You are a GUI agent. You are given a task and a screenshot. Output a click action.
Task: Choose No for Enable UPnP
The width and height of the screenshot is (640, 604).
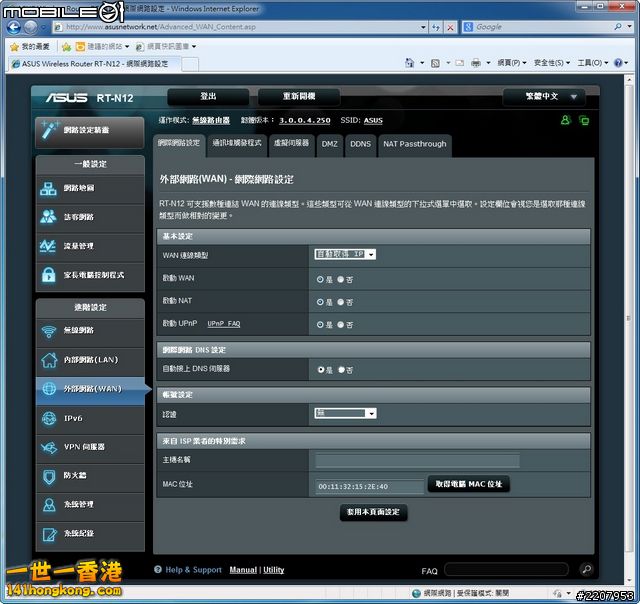click(340, 324)
